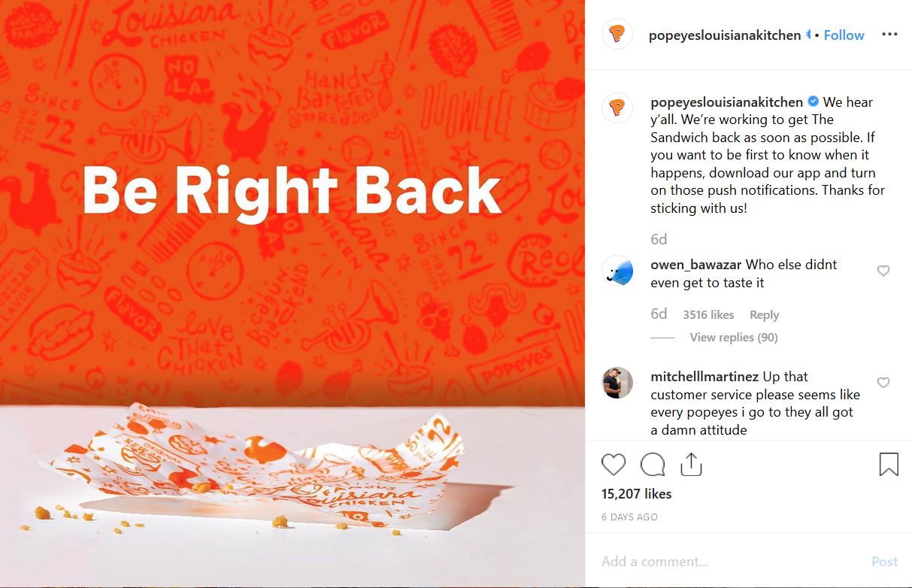Like mitchelllmartinez's comment with the heart
Viewport: 912px width, 588px height.
[883, 383]
